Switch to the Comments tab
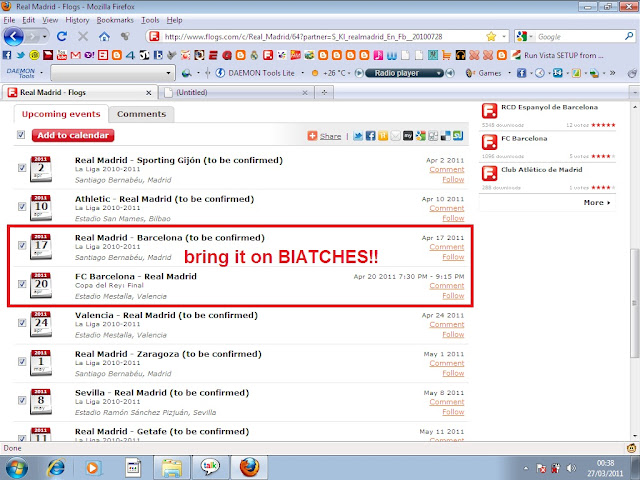Image resolution: width=640 pixels, height=480 pixels. (142, 114)
